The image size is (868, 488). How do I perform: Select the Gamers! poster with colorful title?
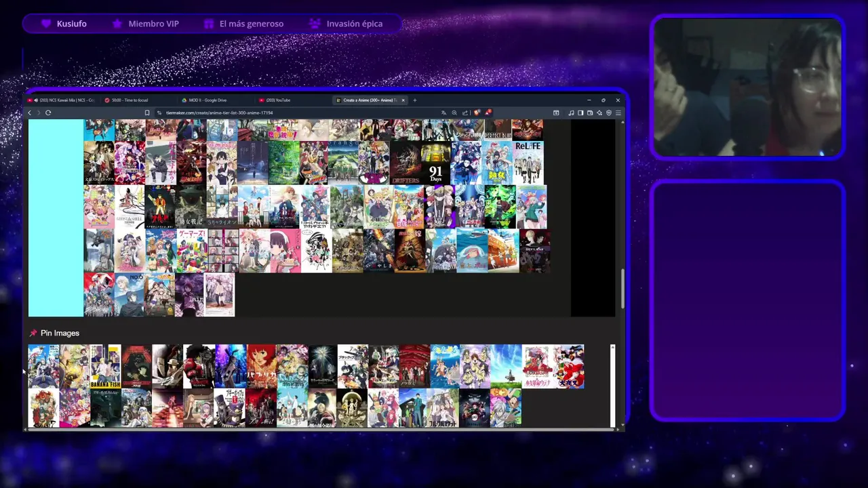192,251
